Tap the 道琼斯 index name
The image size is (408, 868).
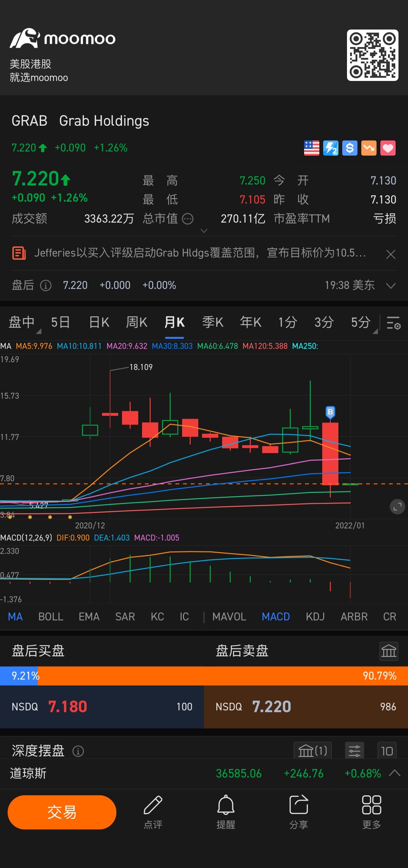pyautogui.click(x=28, y=773)
